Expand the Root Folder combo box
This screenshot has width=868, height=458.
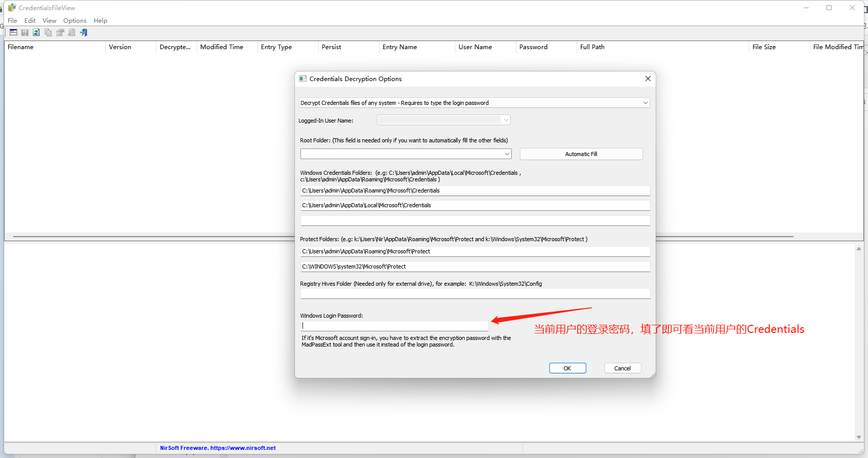507,154
